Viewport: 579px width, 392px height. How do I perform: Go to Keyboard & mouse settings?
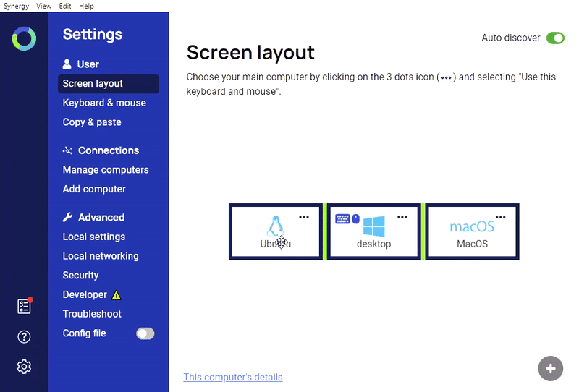click(104, 103)
